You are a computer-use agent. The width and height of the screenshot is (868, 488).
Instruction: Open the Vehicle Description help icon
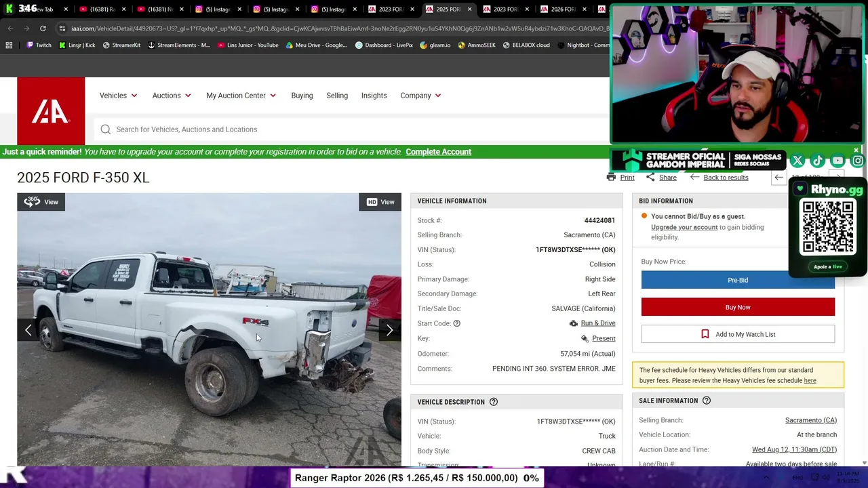pos(494,402)
